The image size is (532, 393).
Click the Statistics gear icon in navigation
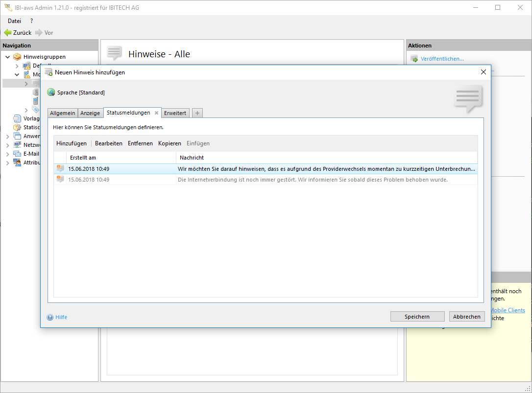click(18, 127)
